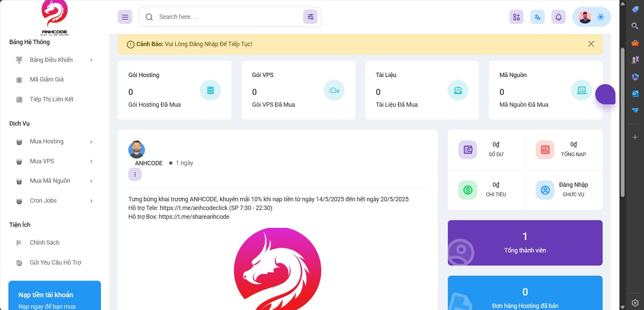Open Chính Sách menu item
Image resolution: width=644 pixels, height=310 pixels.
tap(55, 243)
